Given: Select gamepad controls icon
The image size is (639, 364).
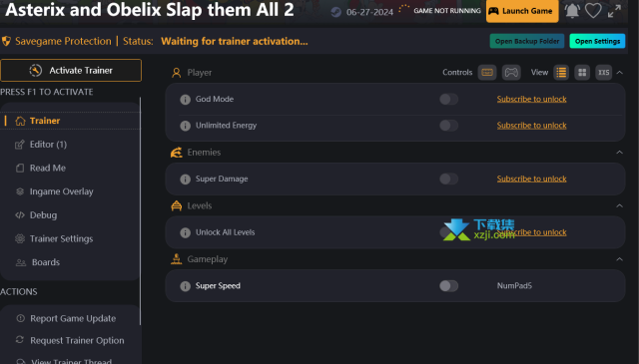Looking at the screenshot, I should (x=511, y=73).
